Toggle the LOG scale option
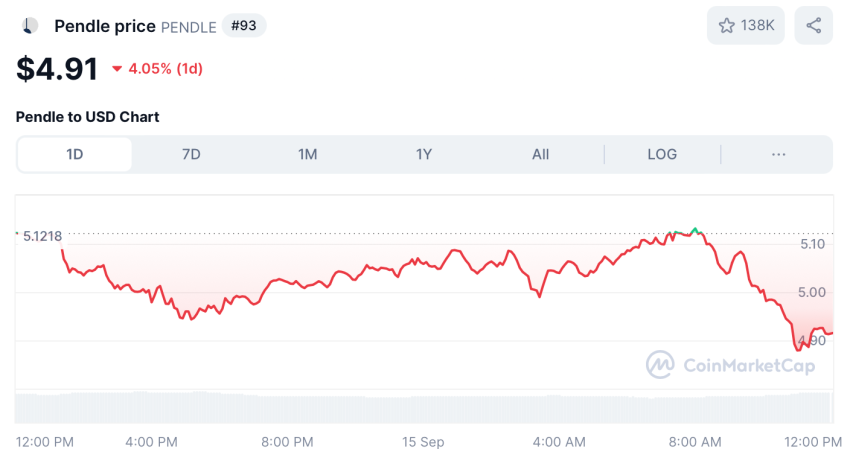 662,155
